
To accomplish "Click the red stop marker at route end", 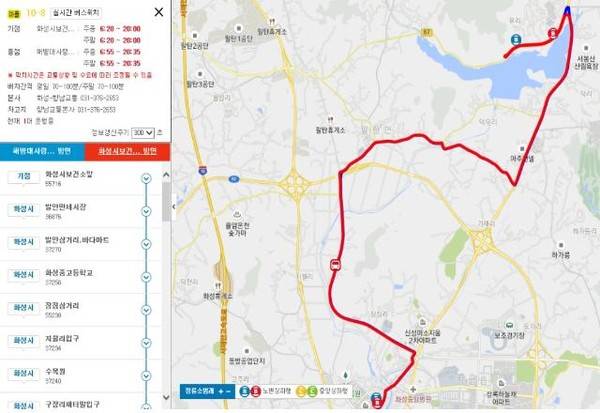I will 378,403.
